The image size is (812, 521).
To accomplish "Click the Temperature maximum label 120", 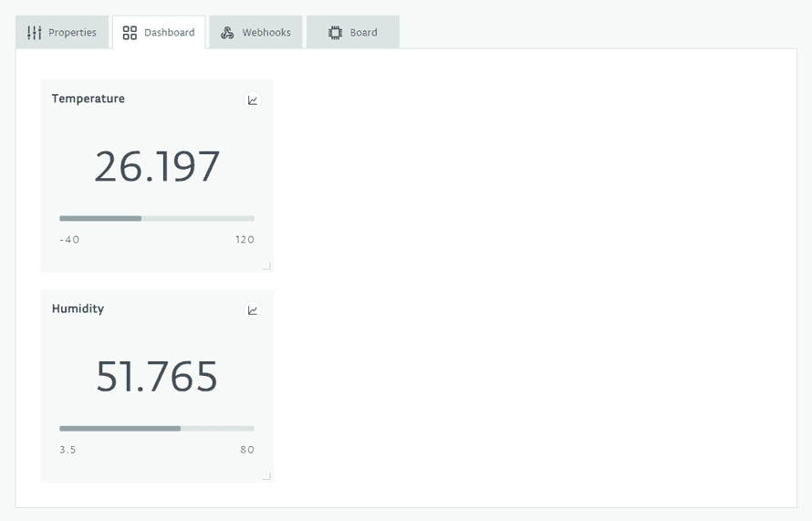I will point(245,240).
